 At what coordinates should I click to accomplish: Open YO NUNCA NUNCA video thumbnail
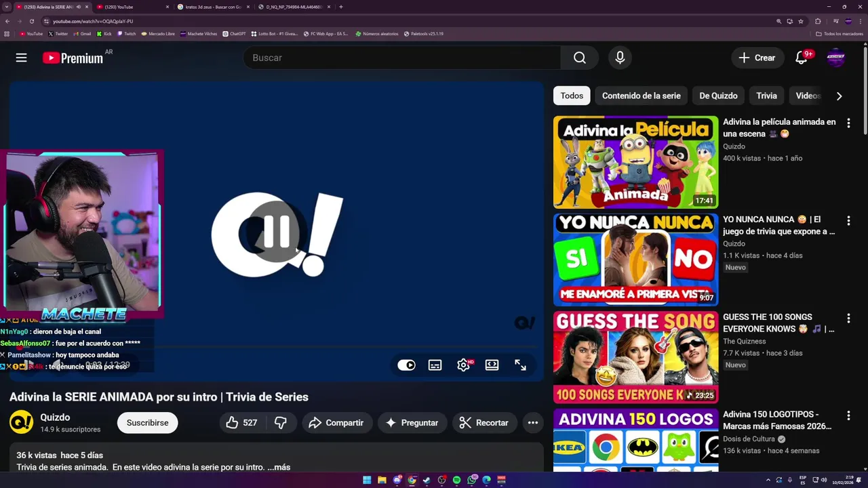click(635, 260)
